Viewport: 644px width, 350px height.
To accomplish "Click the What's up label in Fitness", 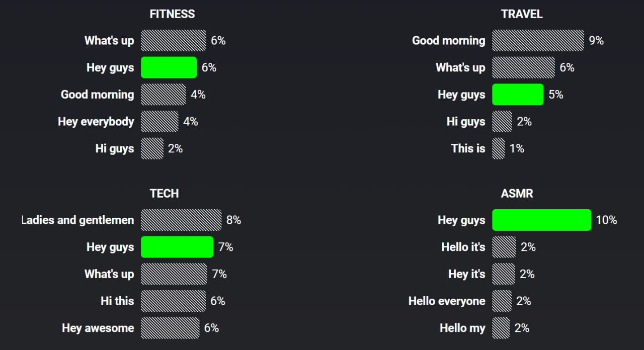I will pos(109,41).
